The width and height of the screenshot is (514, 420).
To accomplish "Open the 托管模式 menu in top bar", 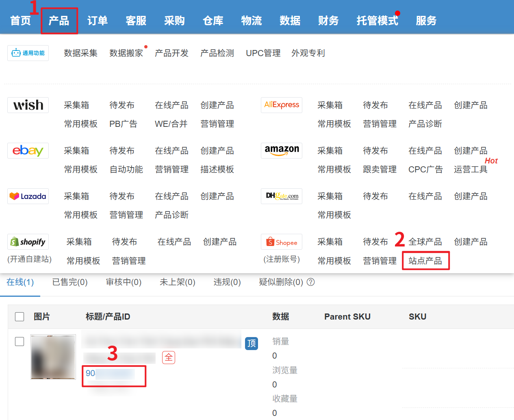I will [377, 21].
